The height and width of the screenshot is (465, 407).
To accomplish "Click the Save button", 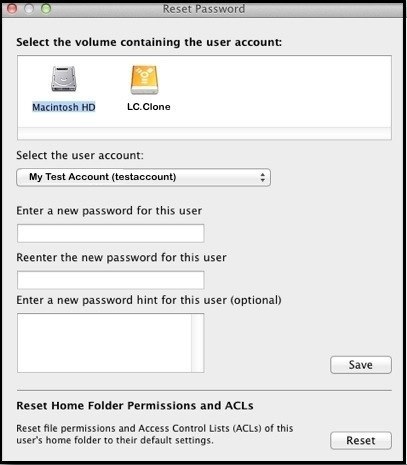I will pyautogui.click(x=361, y=365).
